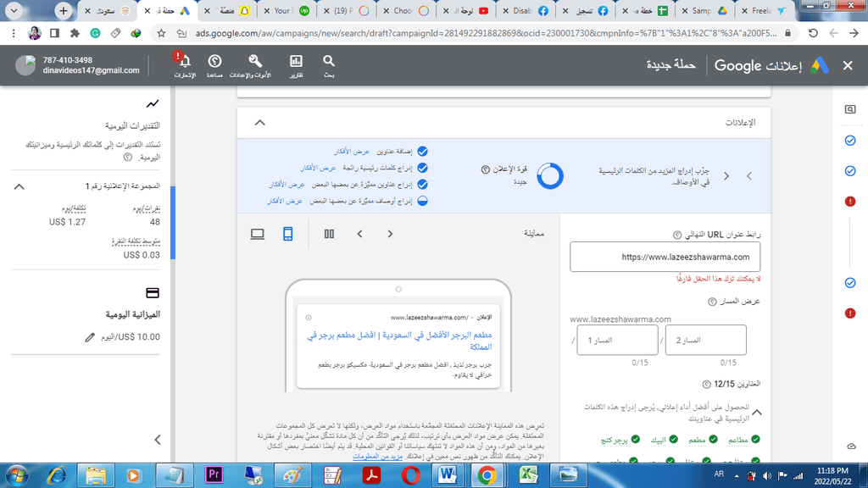Click 'عرض الأفكار' link for unique descriptions

285,201
